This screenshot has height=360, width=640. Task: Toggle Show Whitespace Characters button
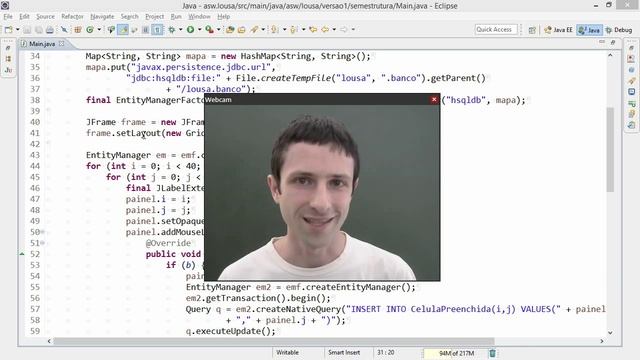tap(157, 30)
